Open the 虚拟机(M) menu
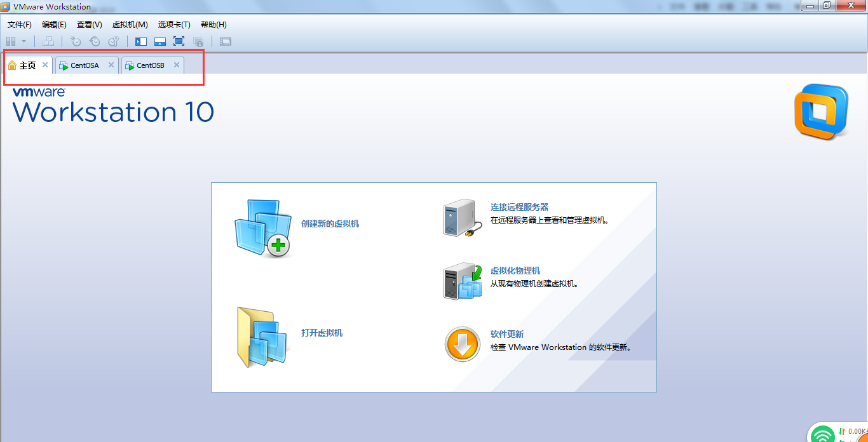 130,25
